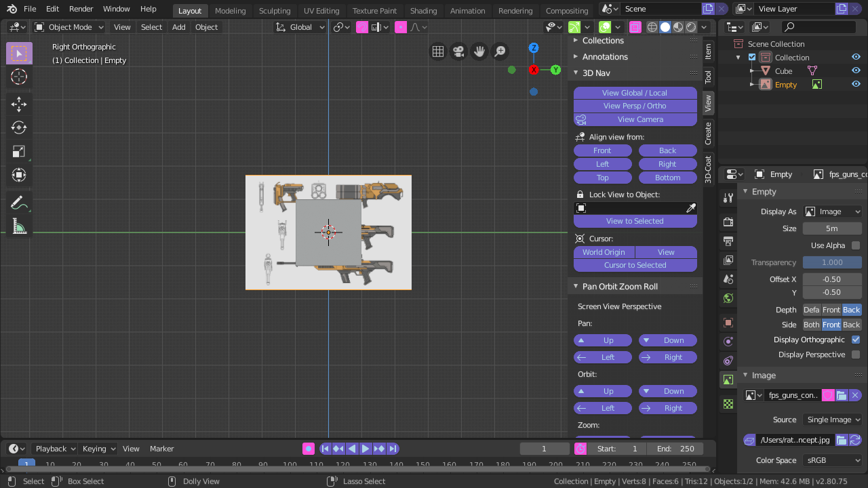Select the Measure tool

(x=19, y=226)
